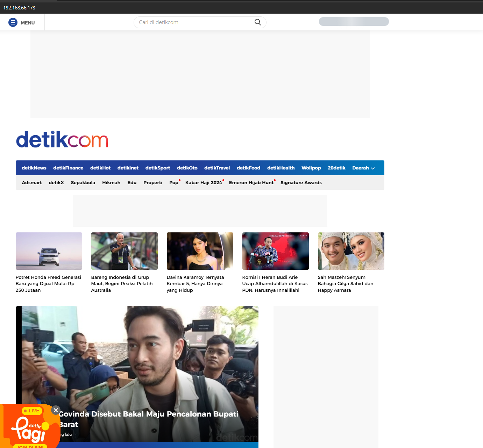Click Adsmart in the sub-navigation
Viewport: 483px width, 448px height.
pos(32,183)
